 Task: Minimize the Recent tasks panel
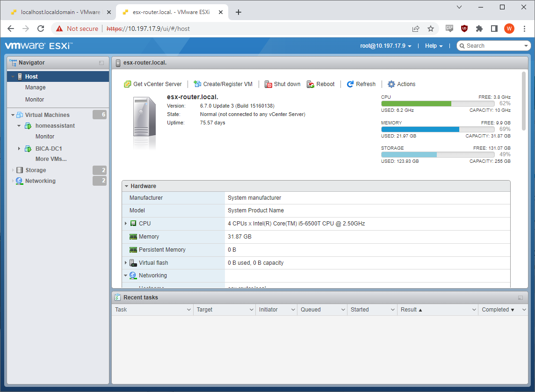521,298
